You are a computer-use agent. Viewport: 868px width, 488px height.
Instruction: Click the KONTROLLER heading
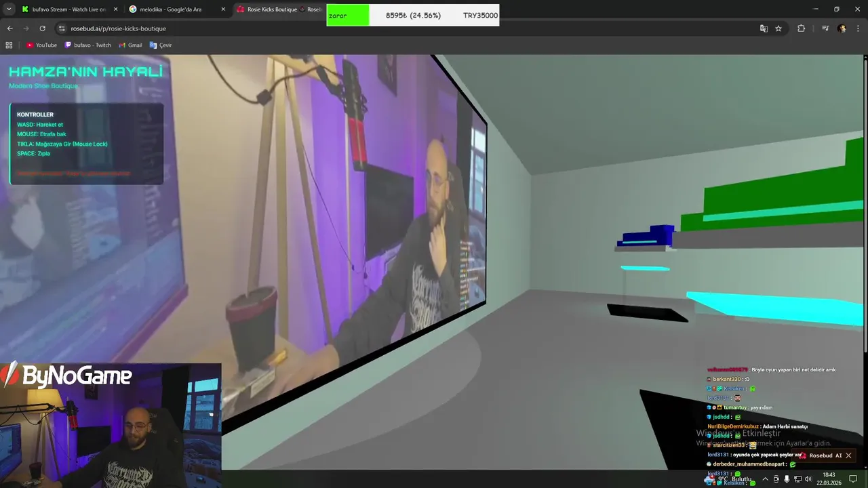click(x=35, y=115)
